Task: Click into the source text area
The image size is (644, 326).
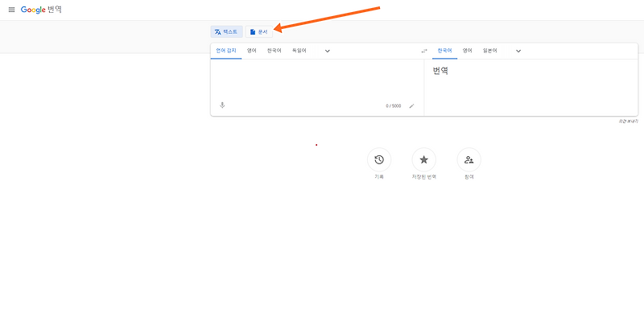Action: point(317,80)
